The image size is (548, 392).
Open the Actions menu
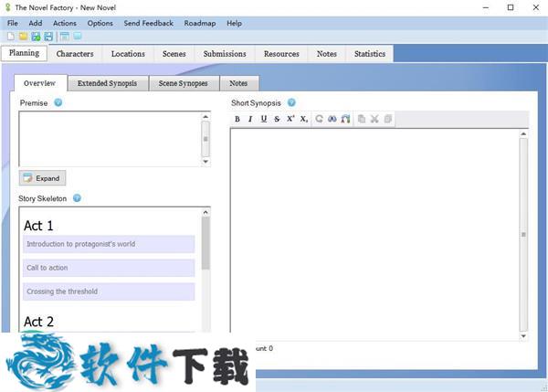[x=65, y=23]
